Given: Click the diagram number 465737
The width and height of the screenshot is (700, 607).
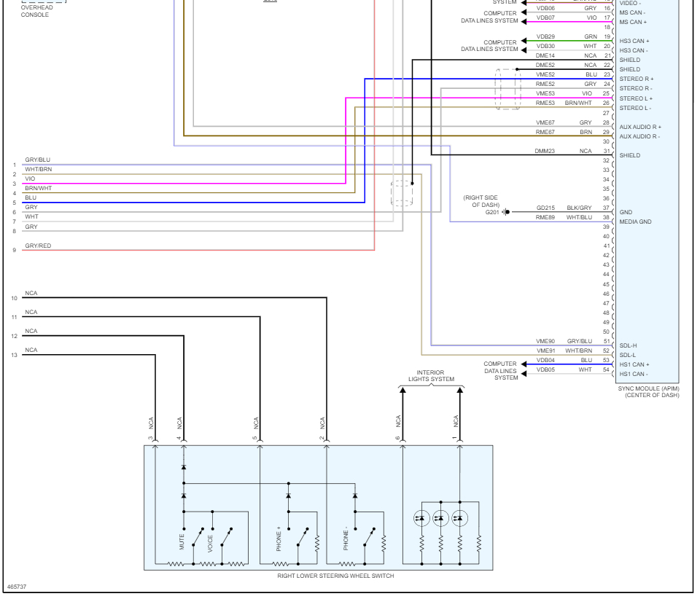Looking at the screenshot, I should [17, 587].
